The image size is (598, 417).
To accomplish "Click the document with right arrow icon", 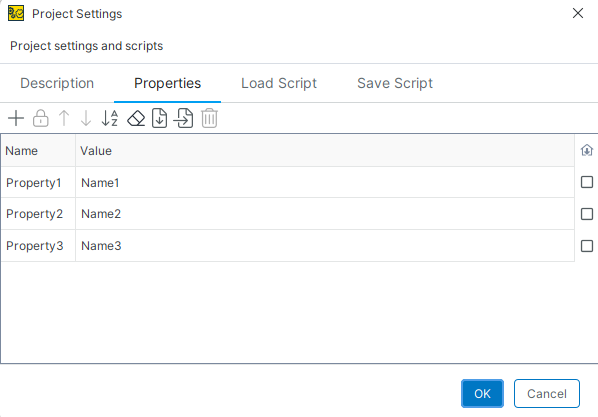I will click(183, 118).
